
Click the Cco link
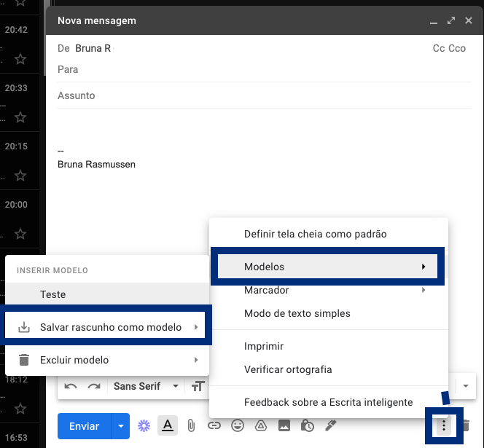point(457,48)
